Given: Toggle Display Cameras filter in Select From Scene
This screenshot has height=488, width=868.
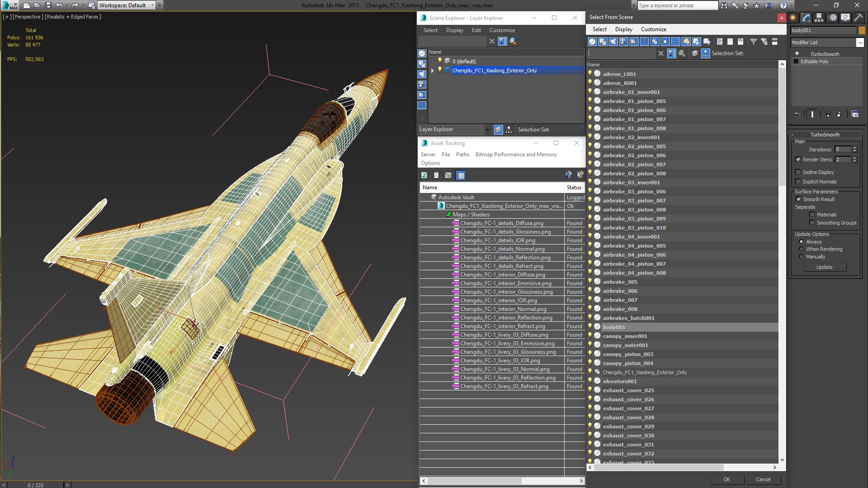Looking at the screenshot, I should 623,42.
